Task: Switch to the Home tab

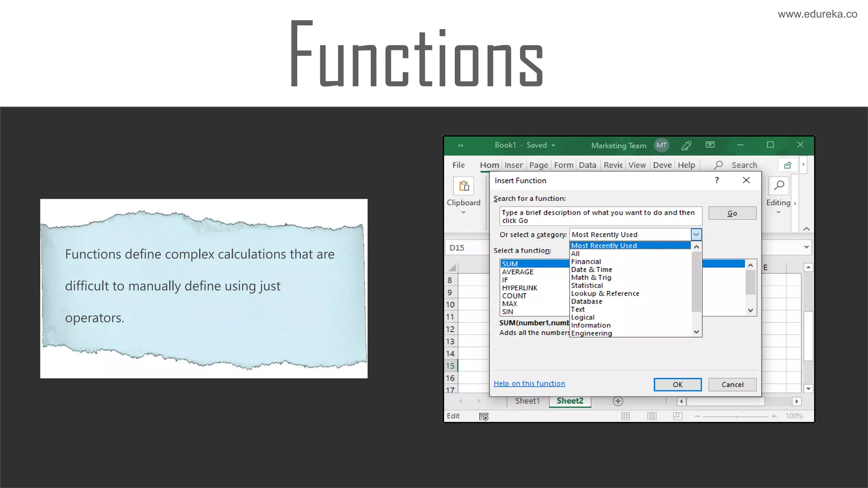Action: click(x=490, y=165)
